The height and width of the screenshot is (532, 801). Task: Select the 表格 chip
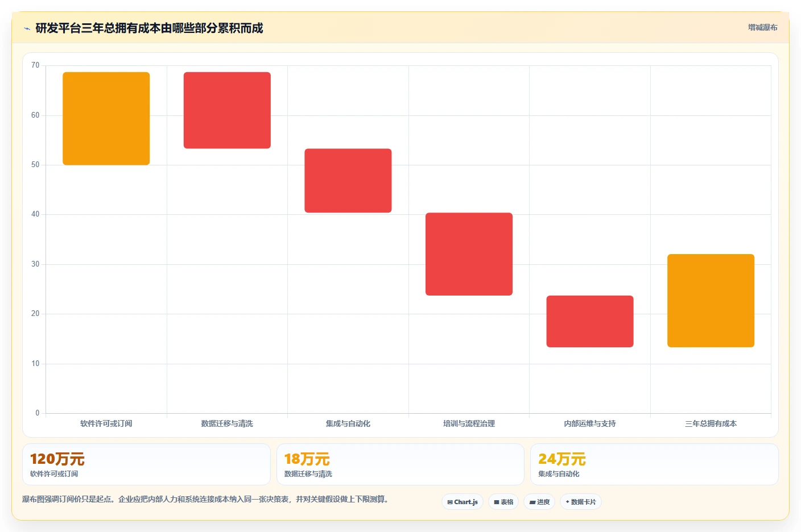[x=503, y=502]
